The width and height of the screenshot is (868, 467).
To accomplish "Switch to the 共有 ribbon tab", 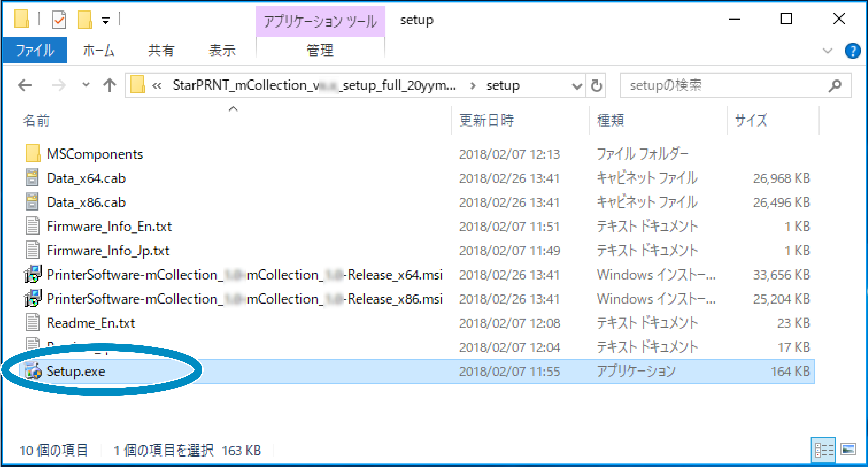I will click(x=161, y=51).
